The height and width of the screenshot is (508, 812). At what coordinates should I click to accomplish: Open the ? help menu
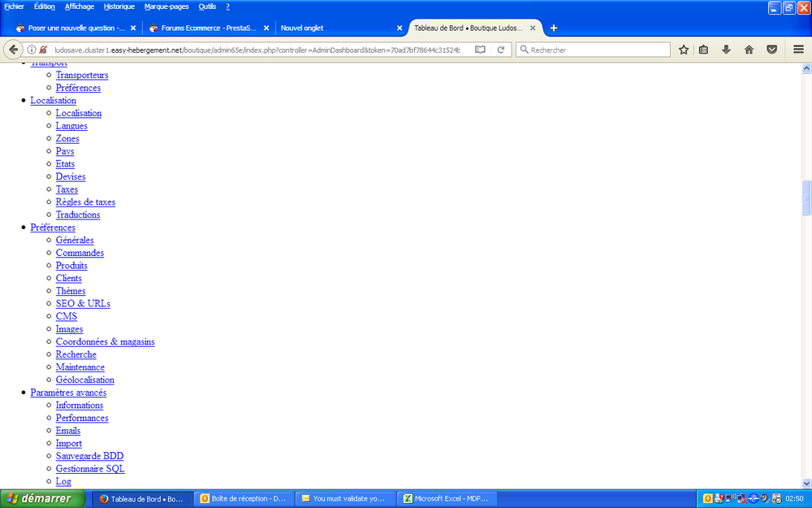tap(228, 7)
